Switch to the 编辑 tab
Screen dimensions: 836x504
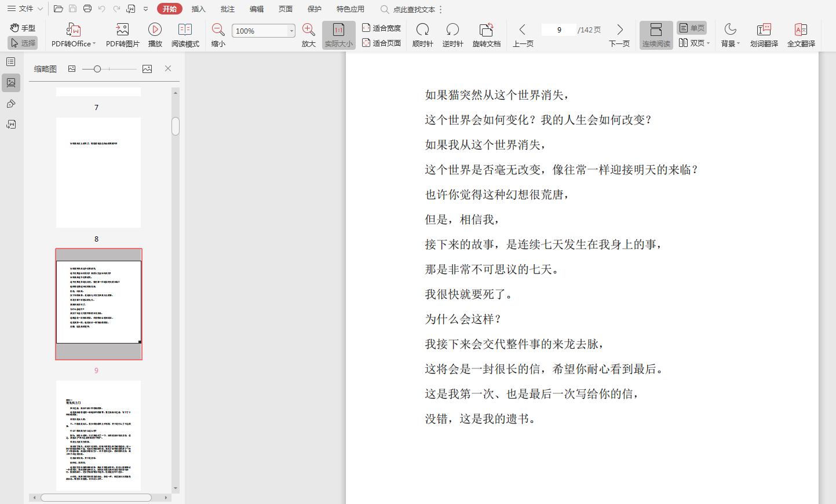point(257,9)
